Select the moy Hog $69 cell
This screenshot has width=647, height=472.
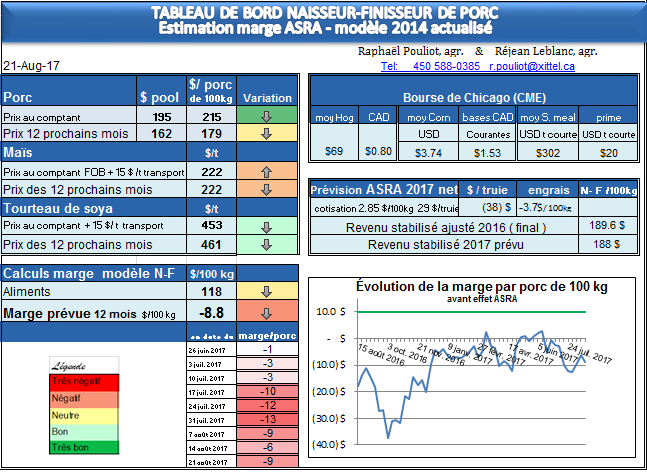[x=335, y=152]
